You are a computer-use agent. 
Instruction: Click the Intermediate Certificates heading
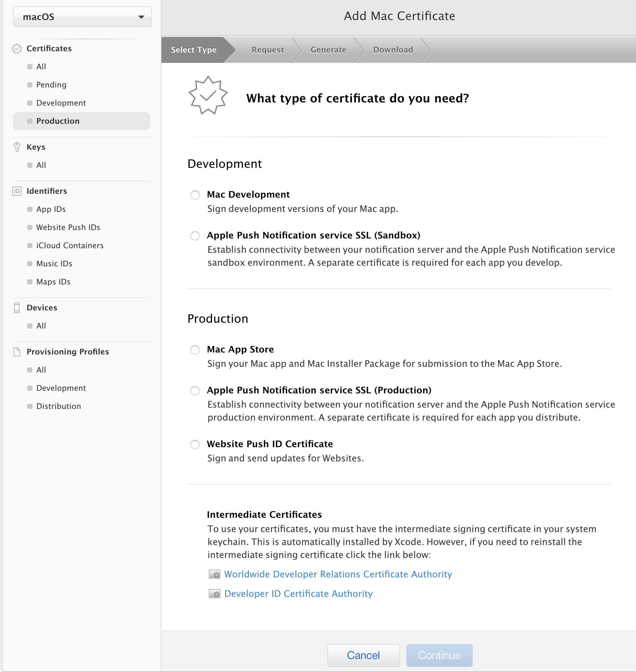point(265,515)
